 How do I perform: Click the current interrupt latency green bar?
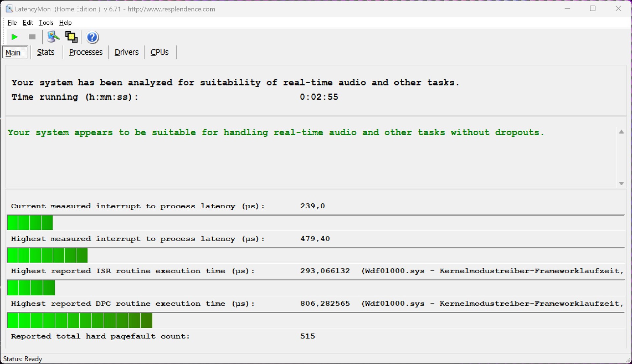tap(30, 222)
